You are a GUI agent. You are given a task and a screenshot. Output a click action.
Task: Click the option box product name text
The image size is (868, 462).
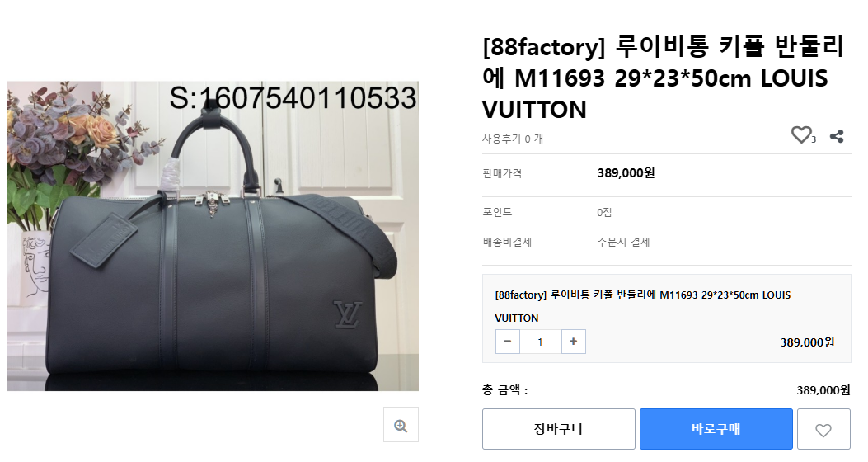[643, 306]
